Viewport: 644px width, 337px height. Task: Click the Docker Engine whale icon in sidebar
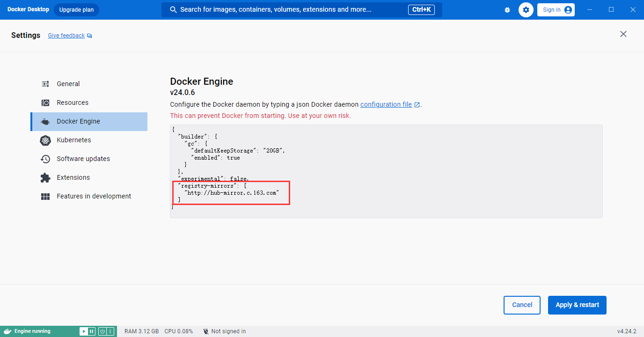pyautogui.click(x=45, y=122)
